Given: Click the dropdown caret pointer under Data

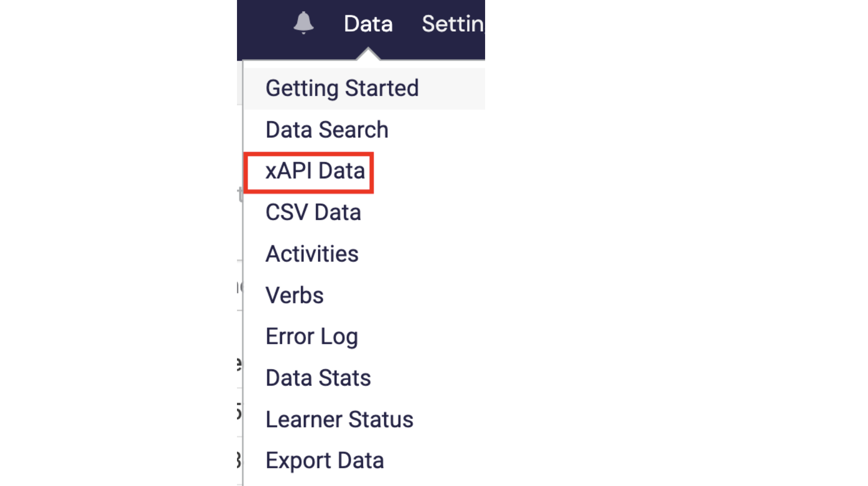Looking at the screenshot, I should pyautogui.click(x=368, y=53).
